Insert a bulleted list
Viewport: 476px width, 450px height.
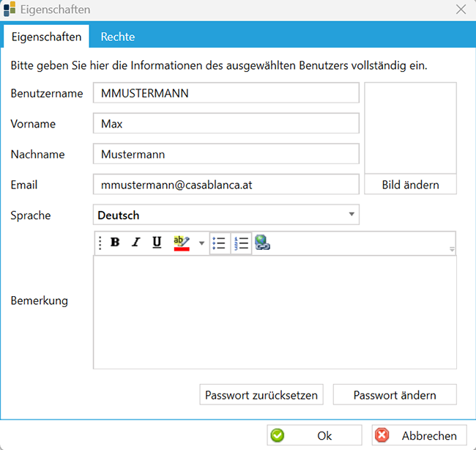pos(219,243)
